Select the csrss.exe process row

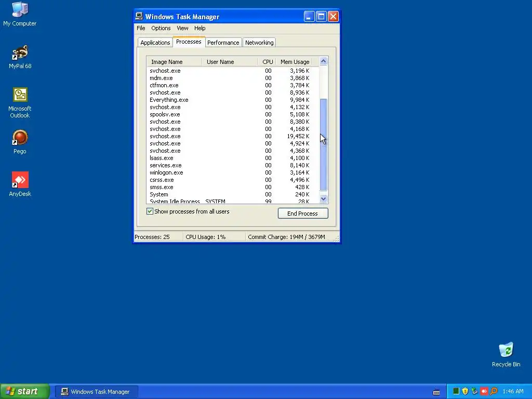(x=233, y=180)
